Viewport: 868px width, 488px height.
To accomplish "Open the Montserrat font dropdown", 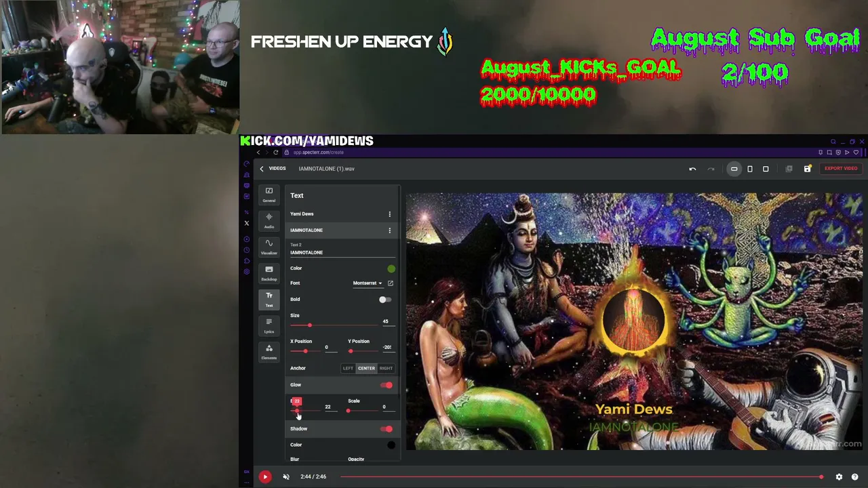I will coord(367,283).
